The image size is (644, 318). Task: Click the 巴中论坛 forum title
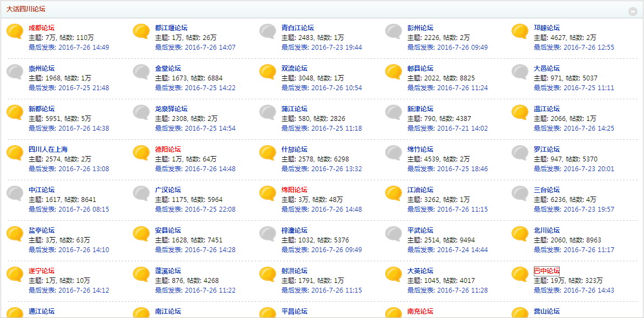tap(547, 271)
